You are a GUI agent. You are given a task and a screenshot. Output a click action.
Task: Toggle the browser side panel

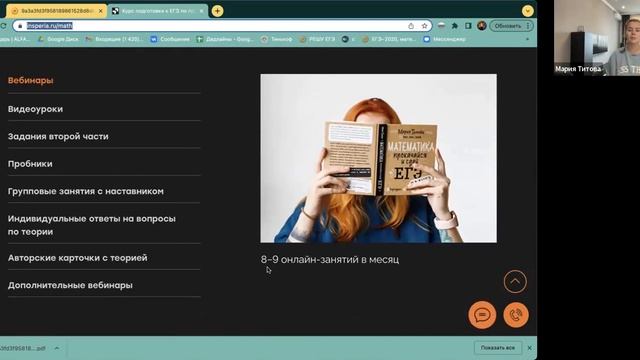click(468, 26)
